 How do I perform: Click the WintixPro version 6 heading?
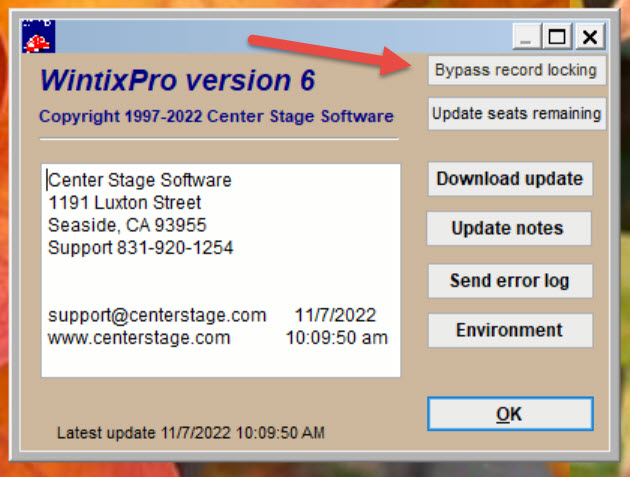coord(178,80)
